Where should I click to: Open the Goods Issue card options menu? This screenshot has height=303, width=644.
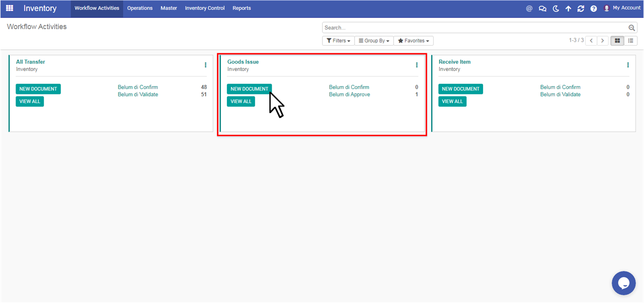click(417, 65)
